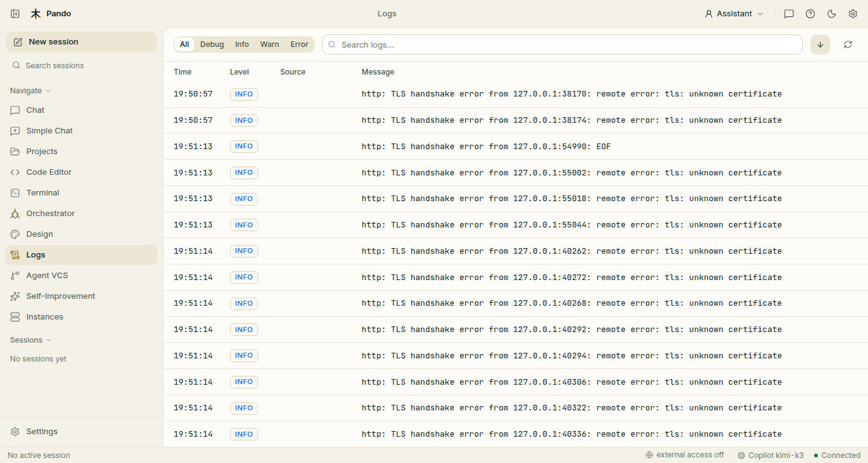Toggle dark mode moon icon
The height and width of the screenshot is (463, 868).
(x=832, y=14)
